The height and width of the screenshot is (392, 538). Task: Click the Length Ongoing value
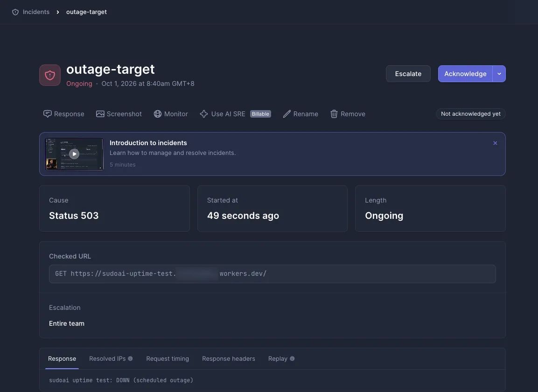(x=384, y=216)
